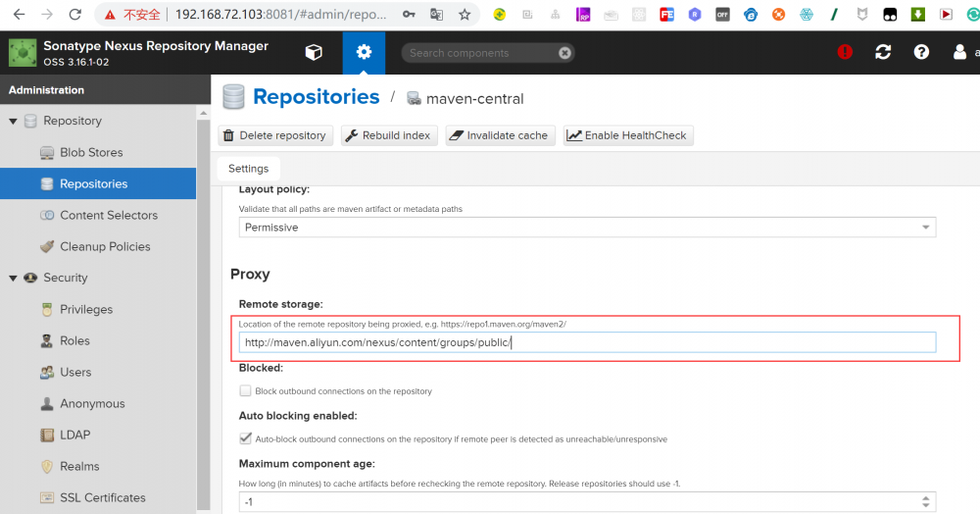Click the red system alert icon
This screenshot has height=514, width=980.
(x=846, y=53)
